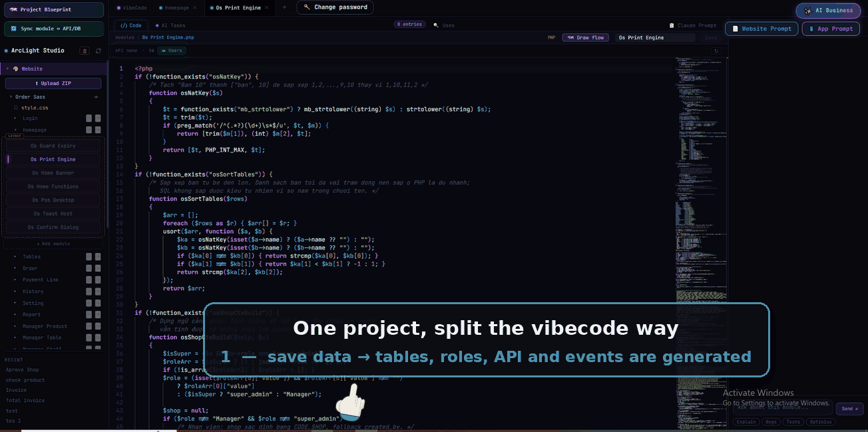Click the Change password button

(335, 7)
